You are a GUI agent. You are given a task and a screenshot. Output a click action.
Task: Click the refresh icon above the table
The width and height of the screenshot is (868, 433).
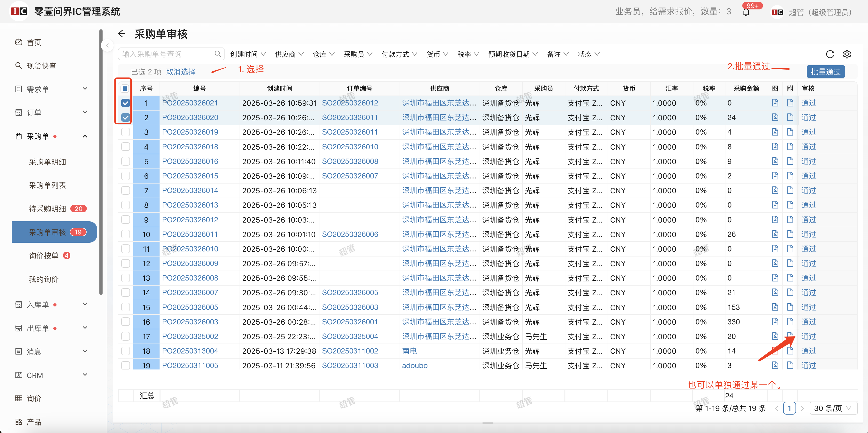pyautogui.click(x=830, y=54)
